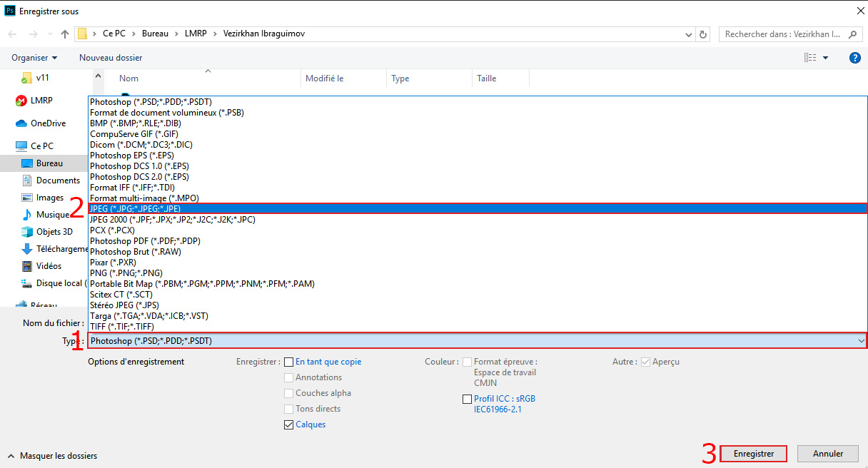Choose Dicom format in list

pyautogui.click(x=477, y=145)
